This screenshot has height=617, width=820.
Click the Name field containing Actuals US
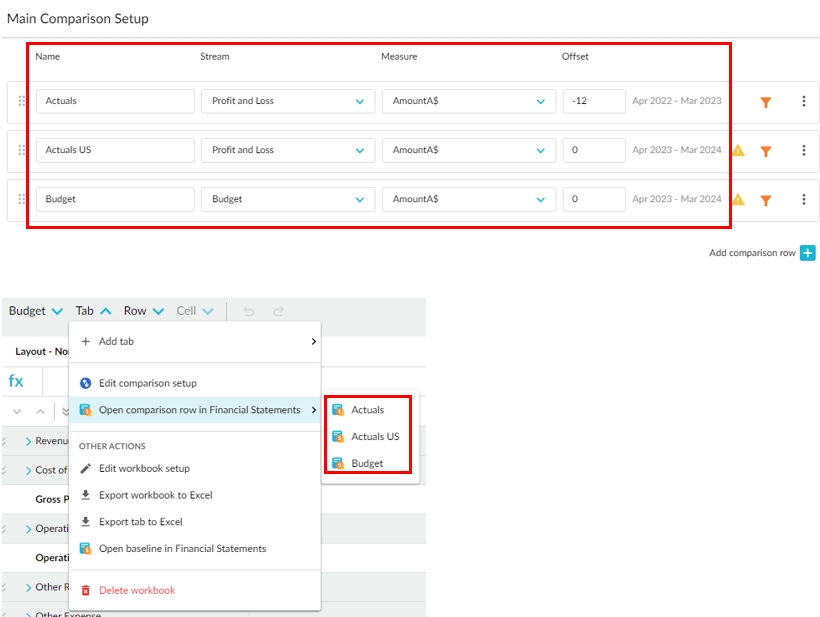coord(115,150)
